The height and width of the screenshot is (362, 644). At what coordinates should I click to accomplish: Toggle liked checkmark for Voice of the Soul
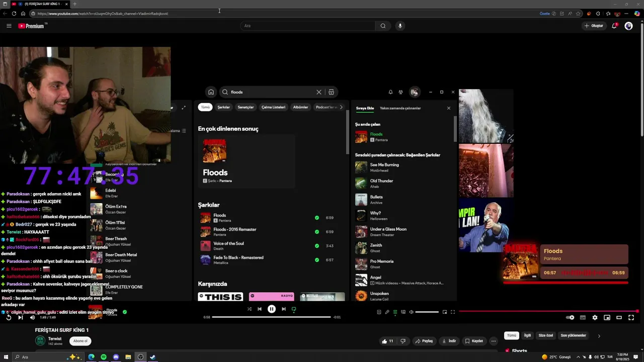click(316, 246)
